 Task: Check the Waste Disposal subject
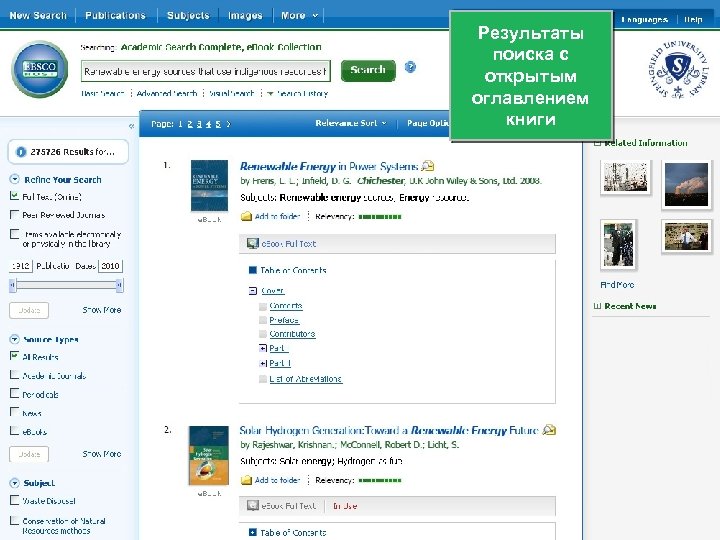click(x=14, y=500)
